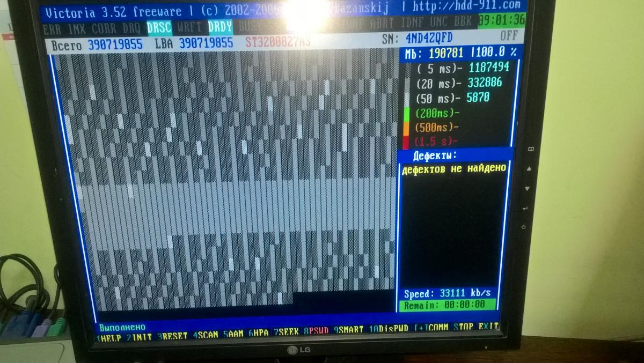Pick the BBK status flag
Image resolution: width=644 pixels, height=363 pixels.
(464, 21)
